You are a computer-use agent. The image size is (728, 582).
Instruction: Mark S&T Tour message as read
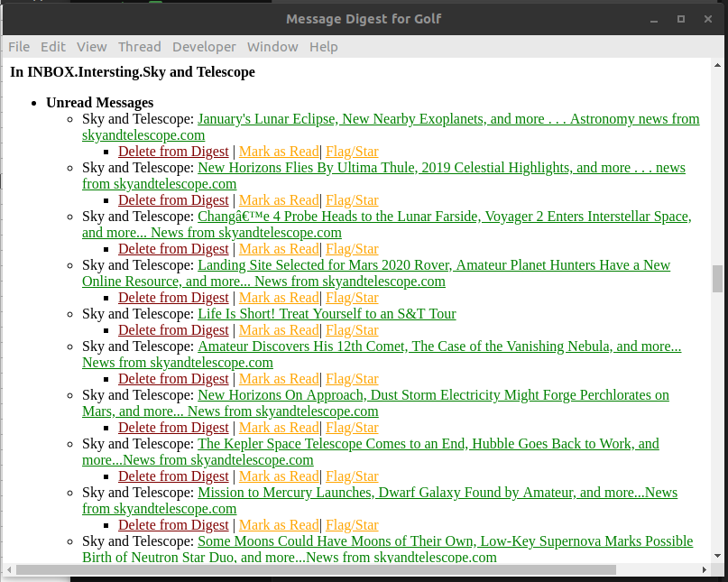point(279,330)
